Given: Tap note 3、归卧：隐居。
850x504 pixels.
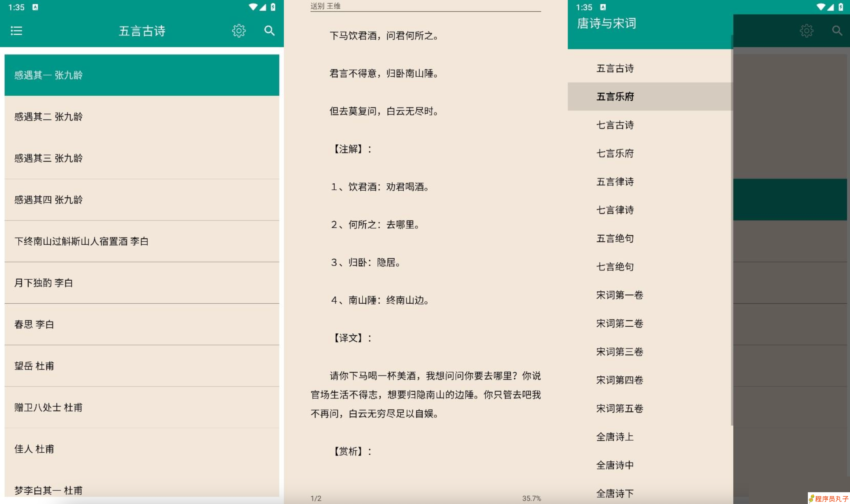Looking at the screenshot, I should click(366, 262).
